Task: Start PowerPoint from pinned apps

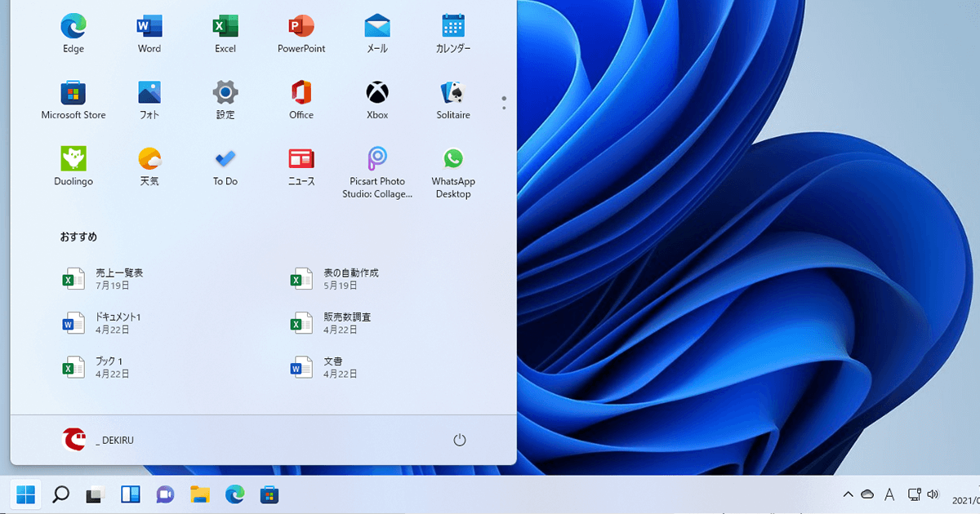Action: pos(301,33)
